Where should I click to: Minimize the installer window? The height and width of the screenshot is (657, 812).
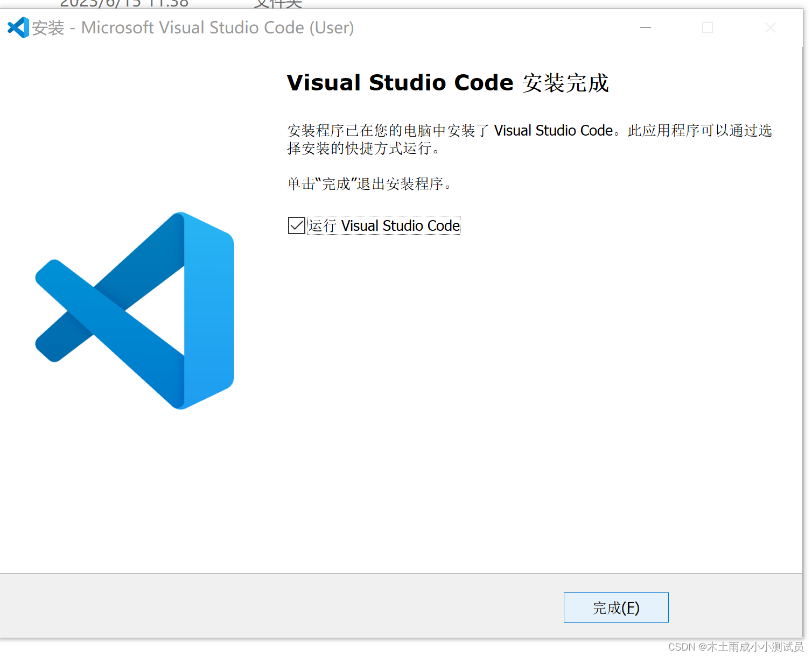coord(646,27)
